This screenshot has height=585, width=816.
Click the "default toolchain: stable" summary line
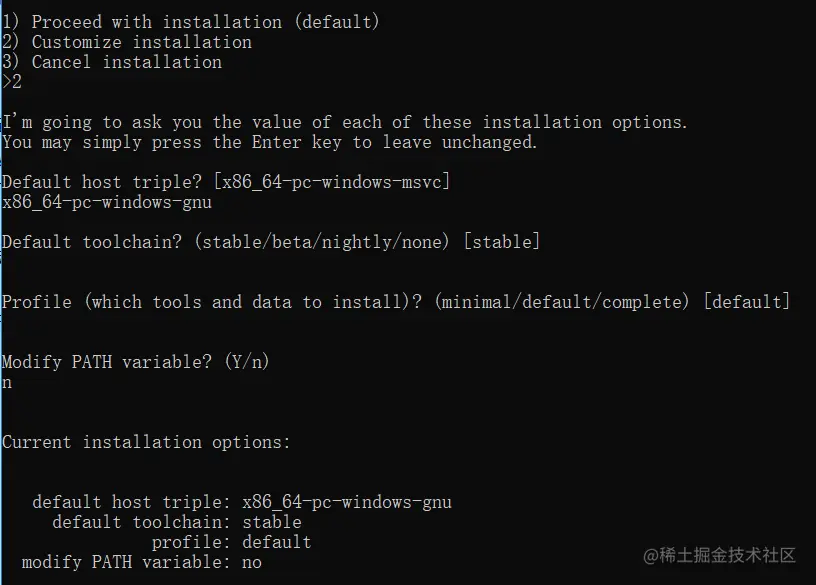click(176, 522)
